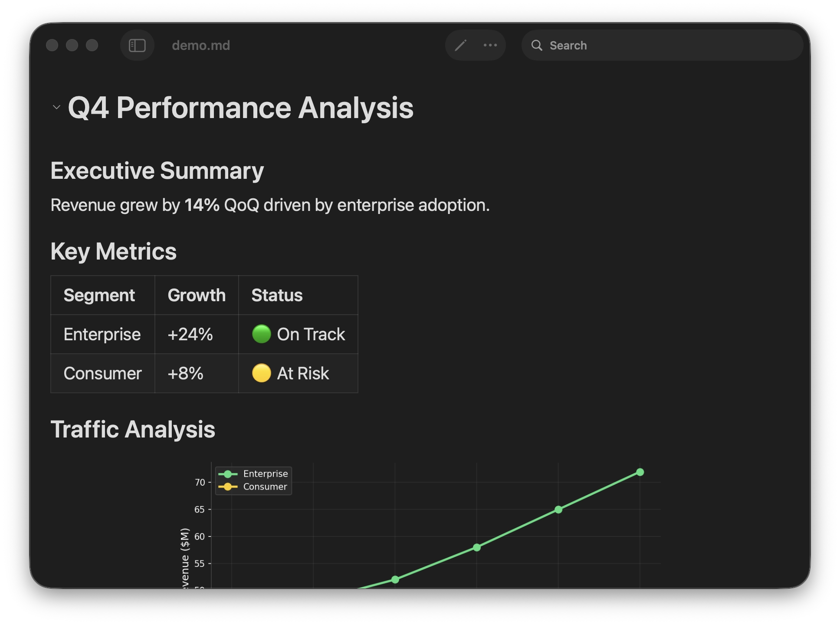Select the +24% growth table cell

[190, 334]
